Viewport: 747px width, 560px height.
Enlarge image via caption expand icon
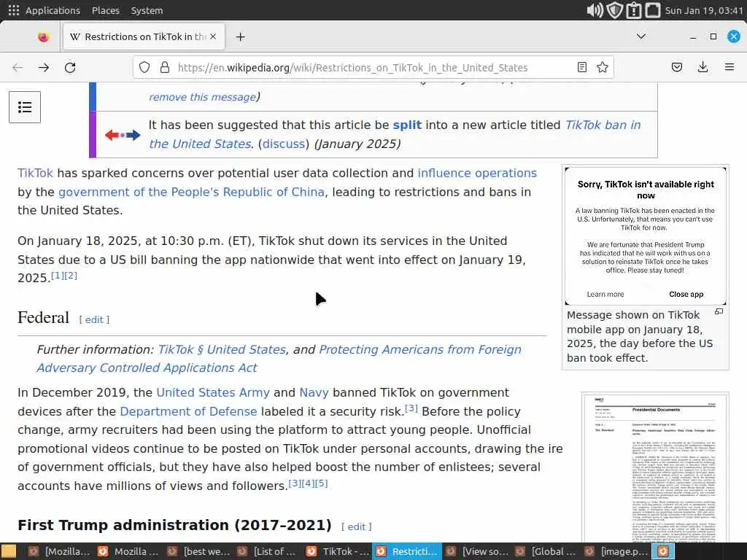tap(719, 311)
